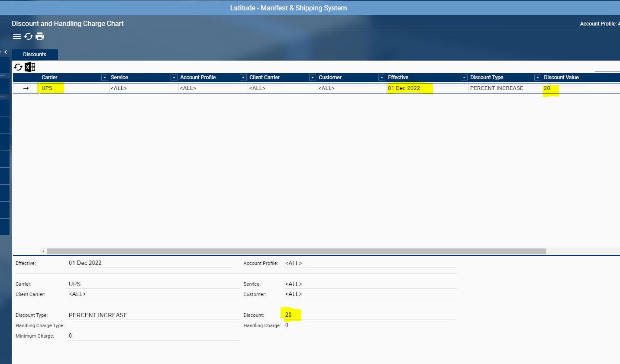Click the horizontal scrollbar under the grid
This screenshot has height=364, width=620.
[x=297, y=251]
